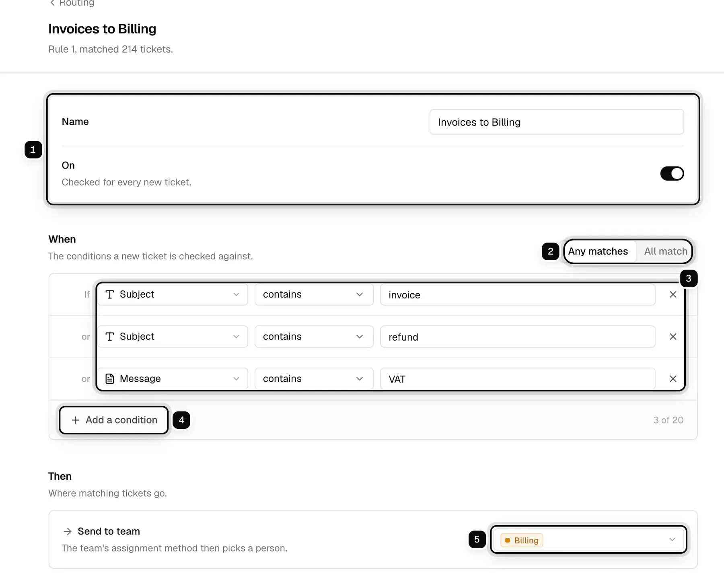
Task: Open the Billing team dropdown
Action: coord(588,540)
